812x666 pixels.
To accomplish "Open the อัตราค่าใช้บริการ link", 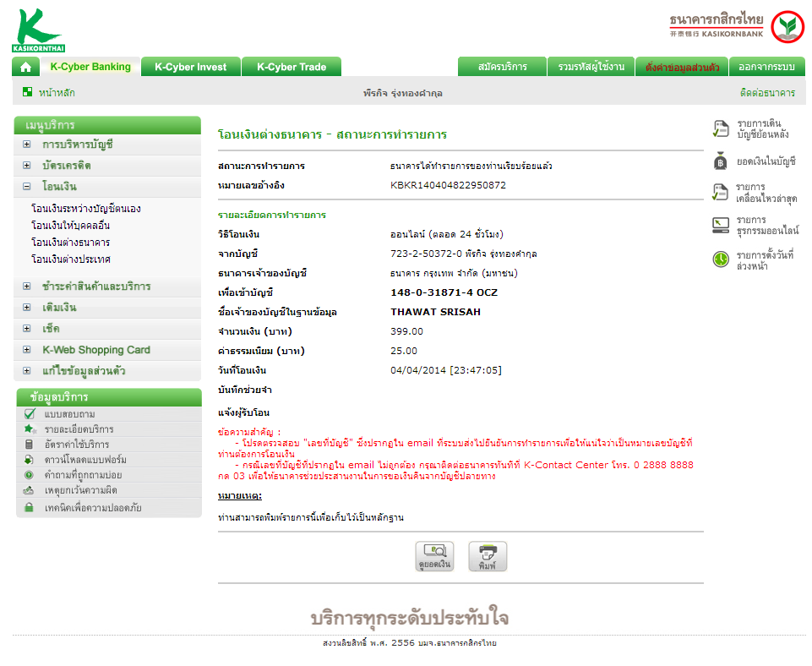I will click(x=77, y=445).
